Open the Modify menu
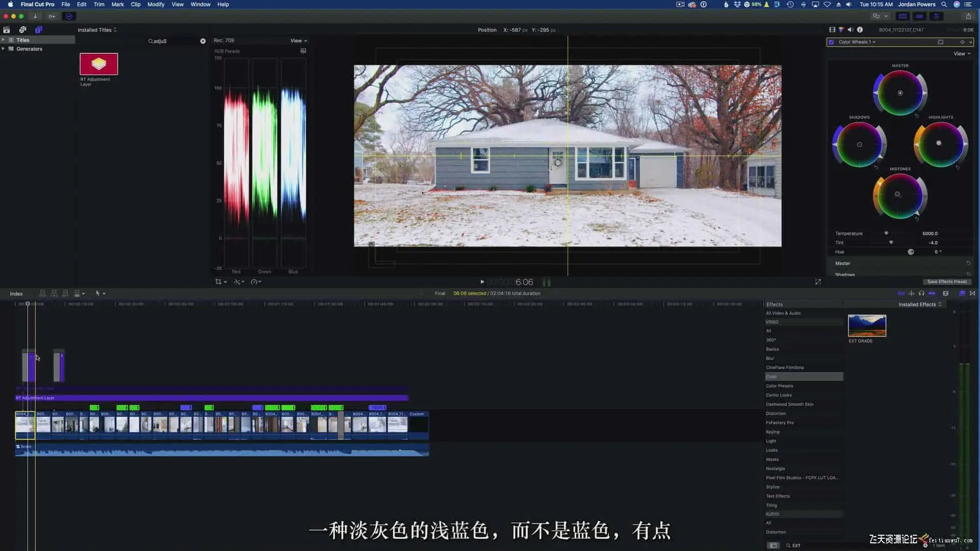Image resolution: width=980 pixels, height=551 pixels. [x=156, y=4]
